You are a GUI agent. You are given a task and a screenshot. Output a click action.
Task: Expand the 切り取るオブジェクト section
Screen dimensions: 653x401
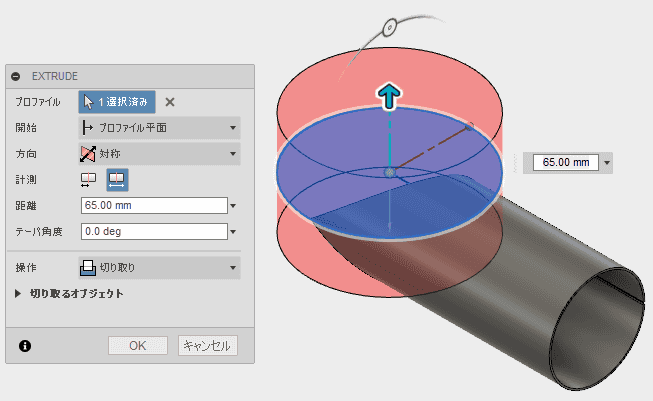(x=18, y=294)
